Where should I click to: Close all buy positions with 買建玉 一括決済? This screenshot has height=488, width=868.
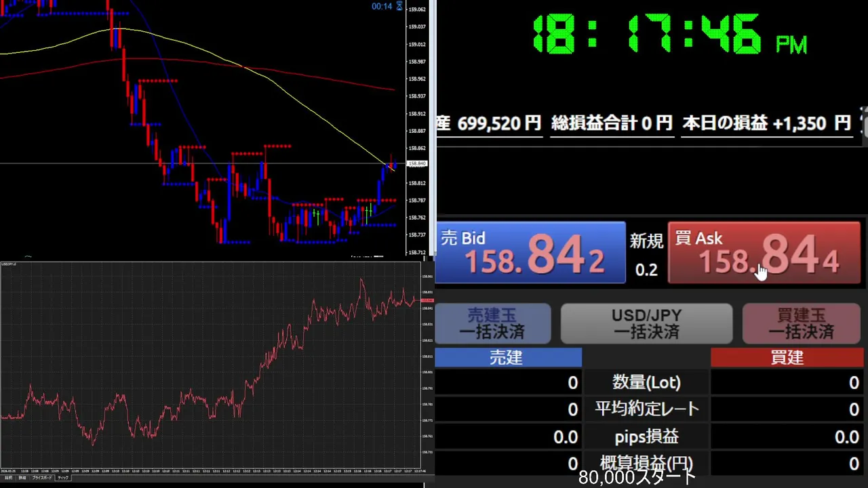tap(801, 323)
